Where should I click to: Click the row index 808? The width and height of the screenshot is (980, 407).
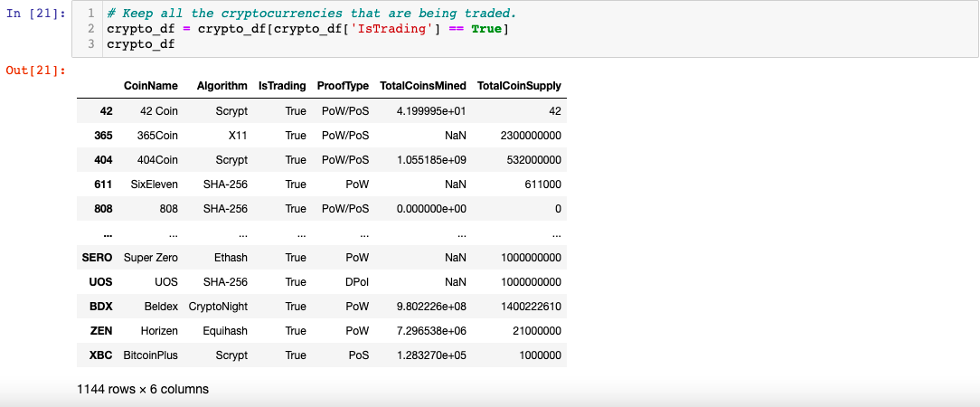pyautogui.click(x=103, y=208)
